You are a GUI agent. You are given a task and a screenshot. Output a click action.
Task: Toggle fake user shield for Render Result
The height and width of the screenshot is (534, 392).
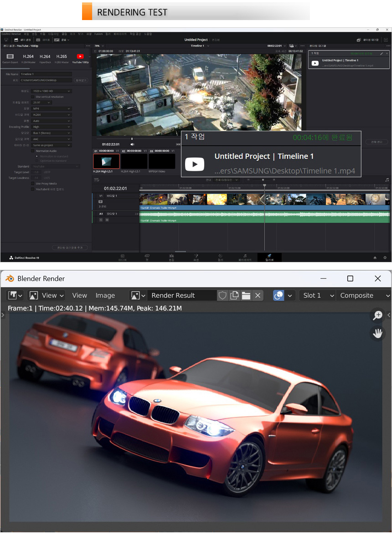point(222,295)
